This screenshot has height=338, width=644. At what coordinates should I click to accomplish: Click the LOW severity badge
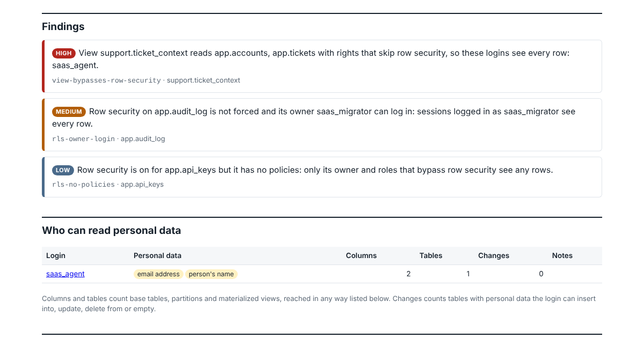pos(63,170)
